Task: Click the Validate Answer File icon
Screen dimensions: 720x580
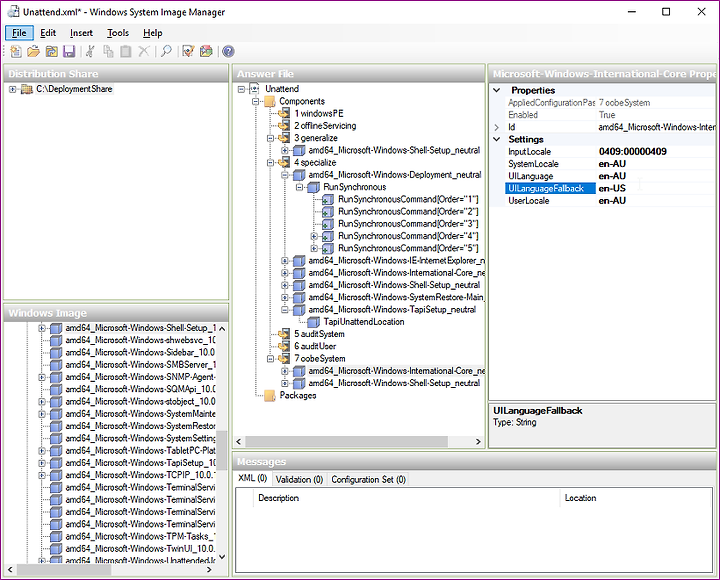Action: (x=188, y=51)
